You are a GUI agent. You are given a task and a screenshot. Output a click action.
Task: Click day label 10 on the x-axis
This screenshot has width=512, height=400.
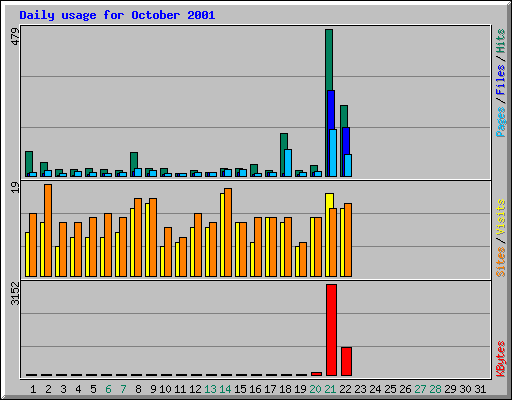coord(165,389)
